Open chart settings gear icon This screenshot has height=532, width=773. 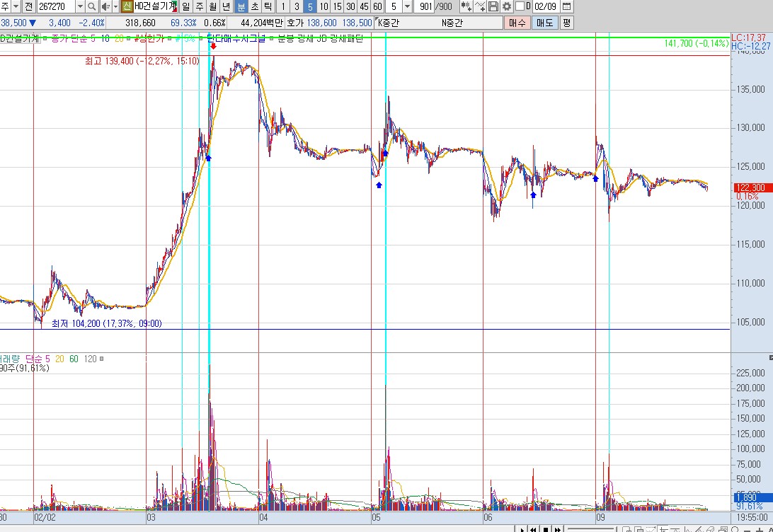click(506, 6)
